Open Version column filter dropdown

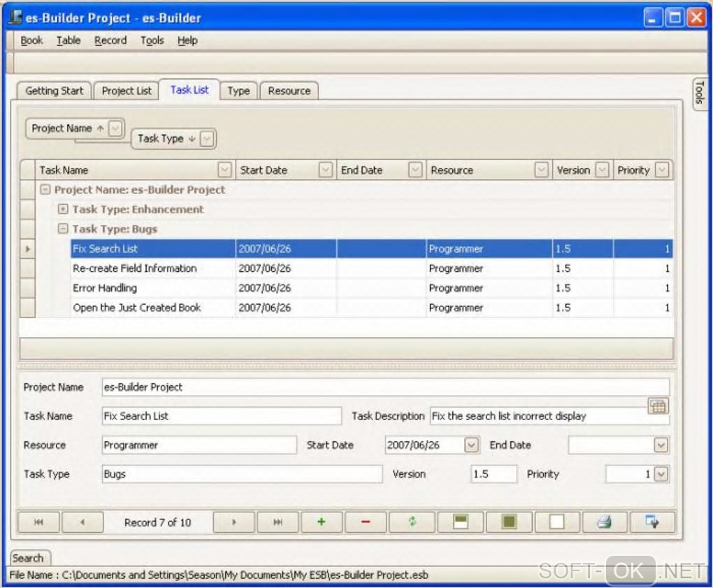pyautogui.click(x=602, y=170)
